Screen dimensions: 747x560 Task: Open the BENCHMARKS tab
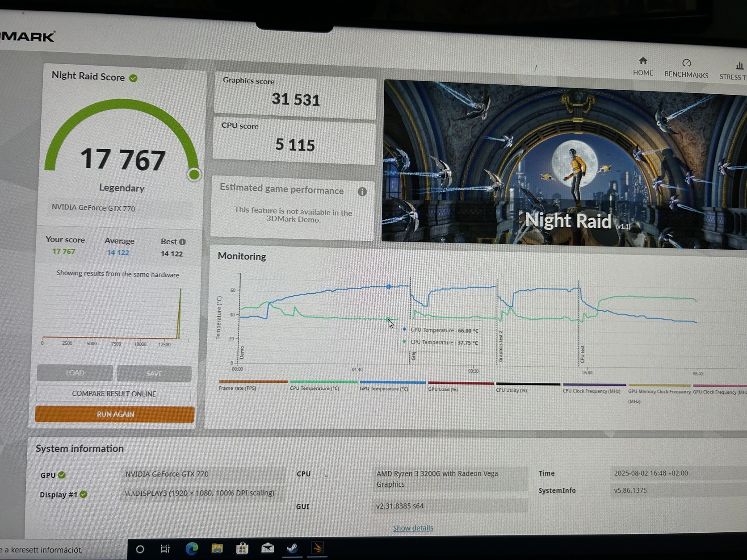tap(686, 68)
